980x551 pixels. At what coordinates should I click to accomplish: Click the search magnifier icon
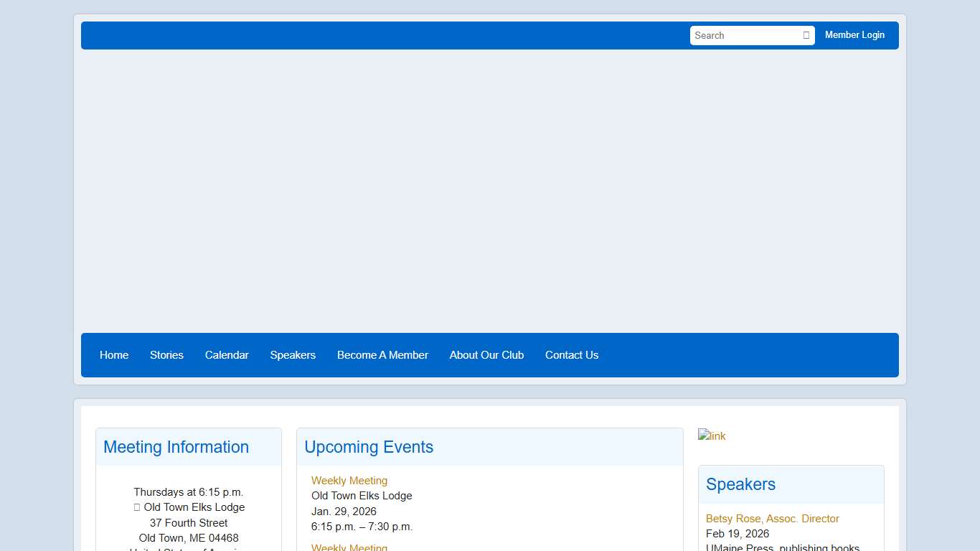click(x=806, y=35)
